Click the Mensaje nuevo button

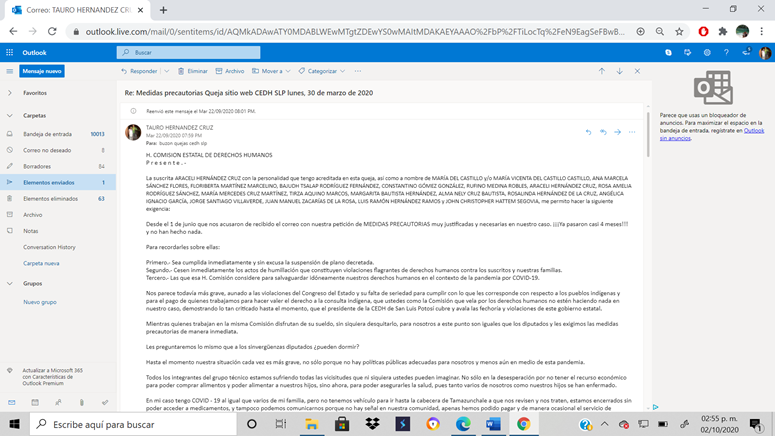tap(42, 71)
